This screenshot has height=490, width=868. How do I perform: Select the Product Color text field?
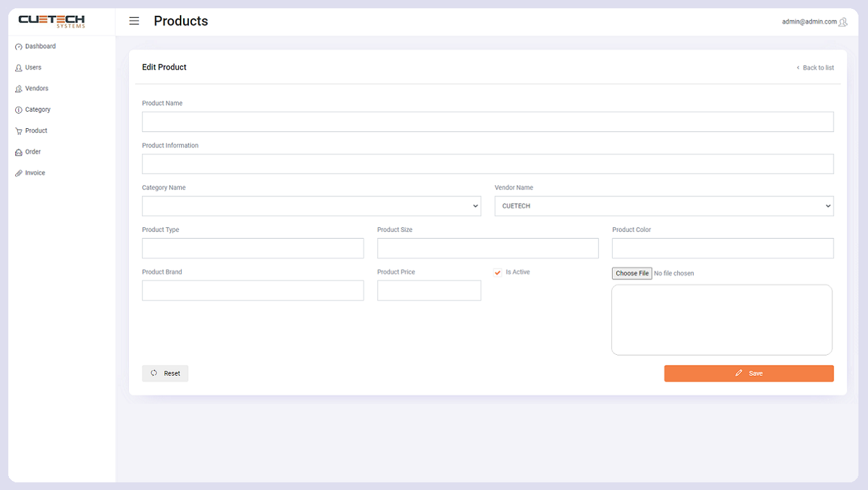point(722,248)
